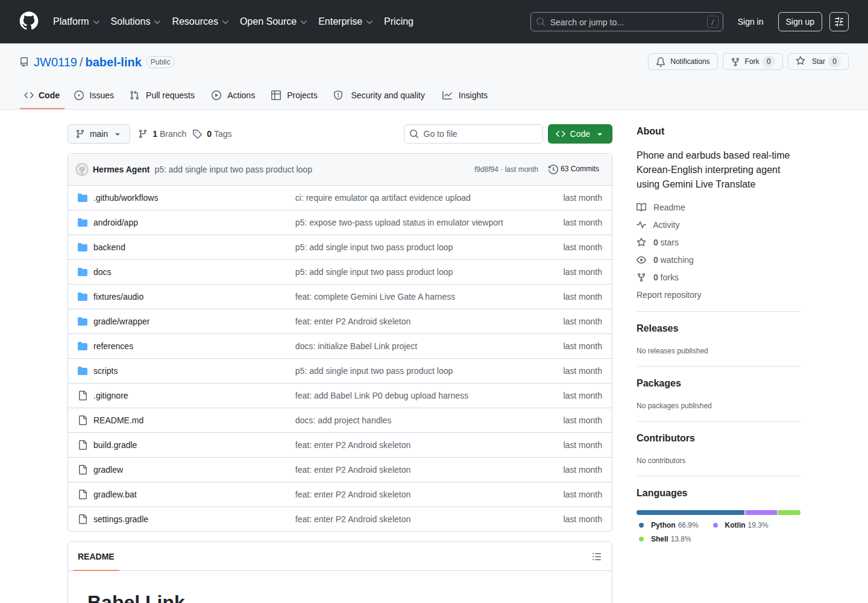The width and height of the screenshot is (868, 603).
Task: Click Report repository link
Action: 668,295
